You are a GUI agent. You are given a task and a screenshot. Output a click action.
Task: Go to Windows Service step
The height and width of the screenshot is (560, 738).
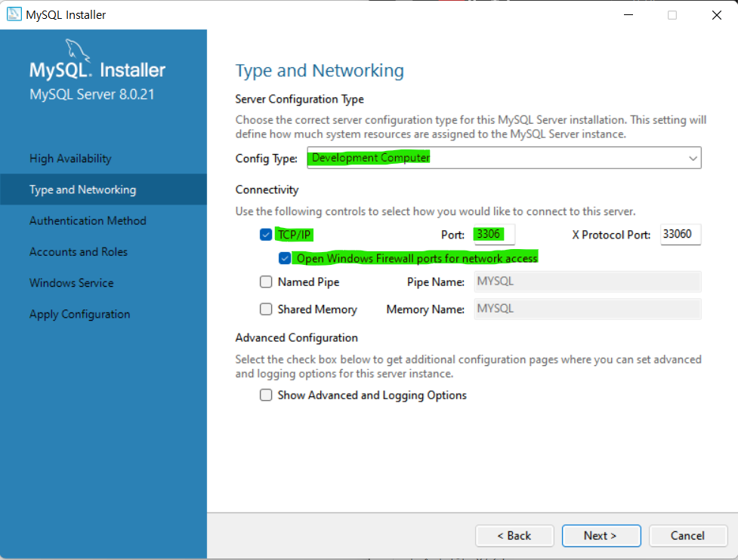click(x=72, y=282)
